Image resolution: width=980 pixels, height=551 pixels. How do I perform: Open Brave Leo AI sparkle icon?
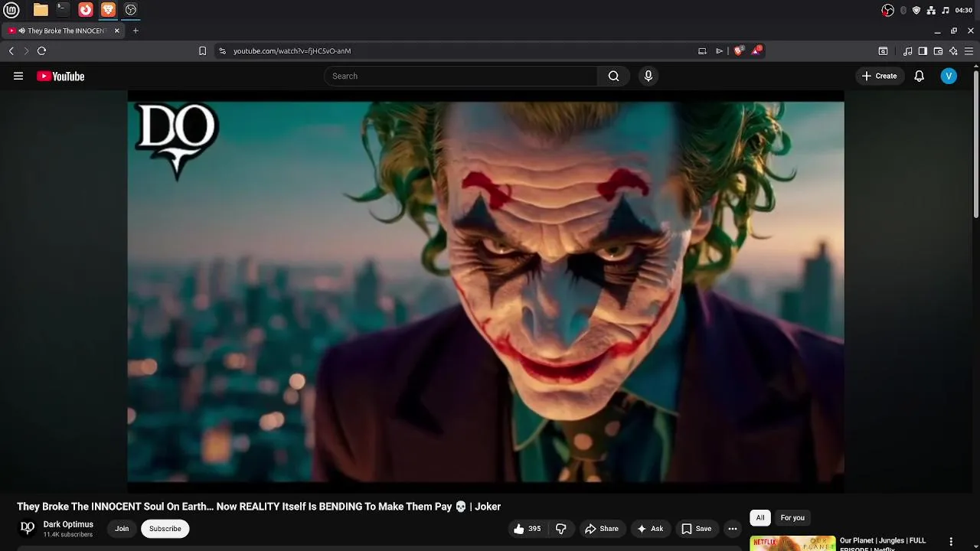tap(953, 51)
